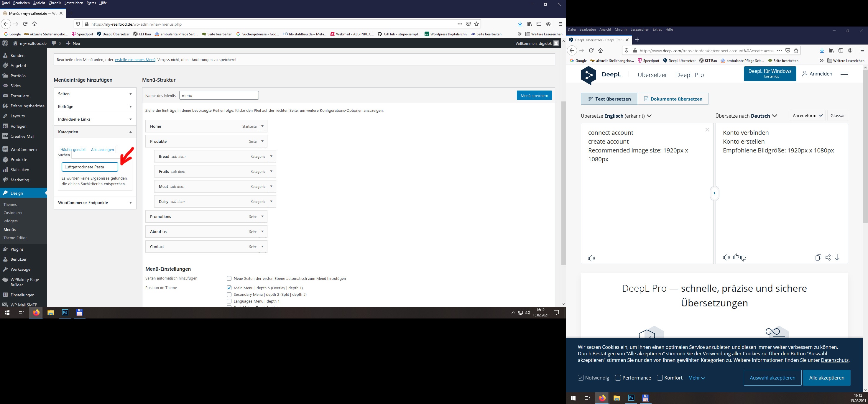Viewport: 868px width, 404px height.
Task: Click WordPress page vertical scrollbar
Action: click(563, 183)
